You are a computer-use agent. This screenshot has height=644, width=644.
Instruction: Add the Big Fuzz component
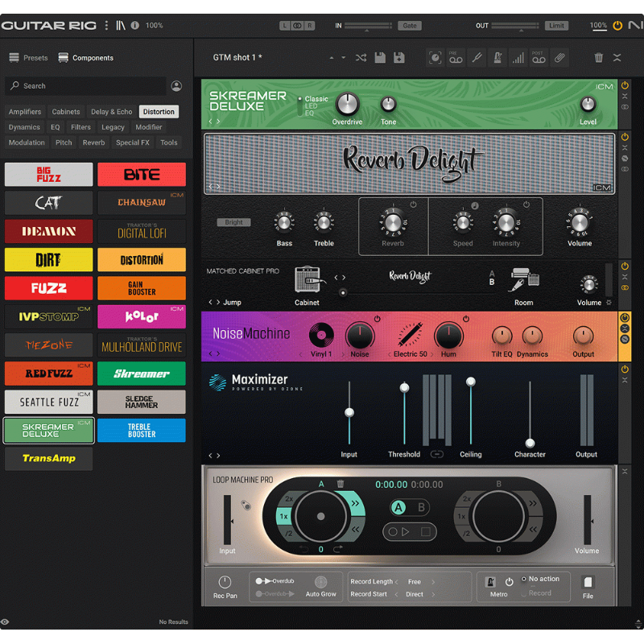coord(48,174)
